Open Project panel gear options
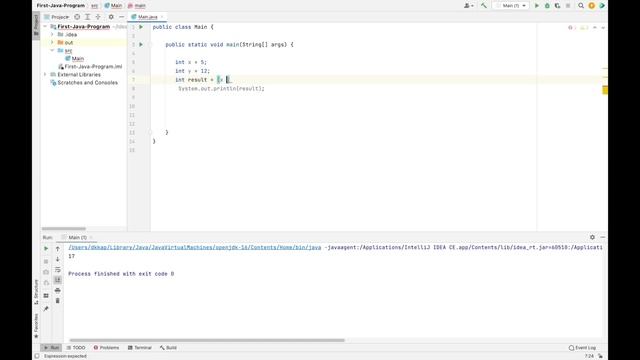The height and width of the screenshot is (360, 640). click(x=111, y=17)
